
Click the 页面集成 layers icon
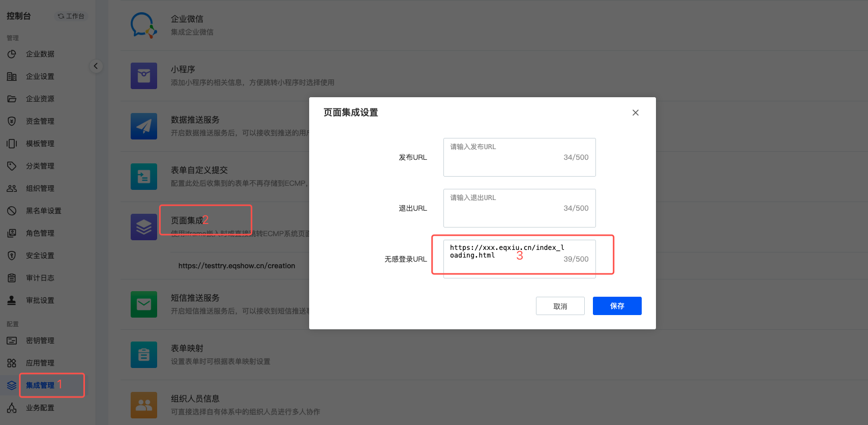(x=143, y=227)
